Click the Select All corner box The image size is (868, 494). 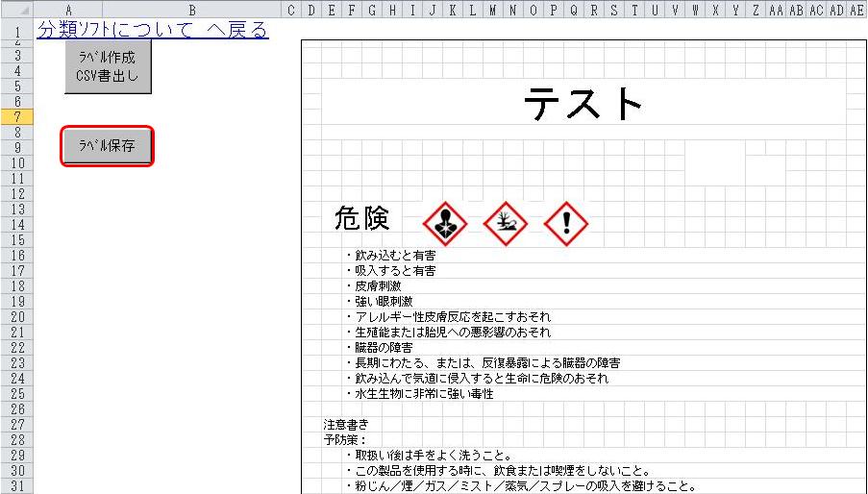click(x=16, y=10)
